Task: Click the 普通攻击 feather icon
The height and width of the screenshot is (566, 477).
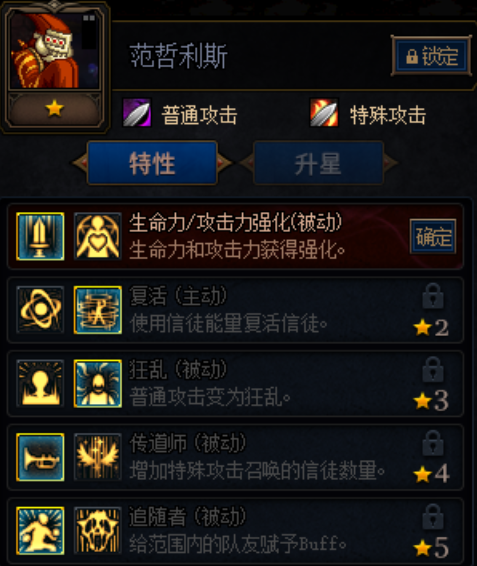Action: click(137, 112)
